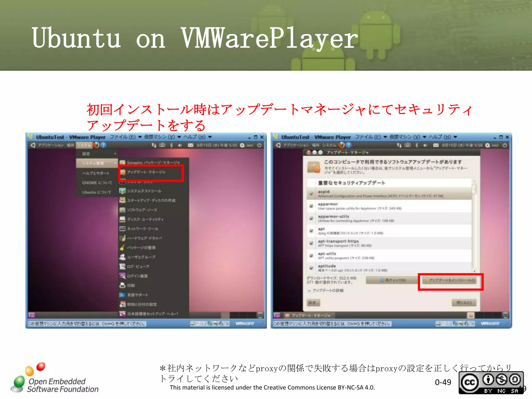Open Synaptic パッケージ・マネージャ menu entry
The height and width of the screenshot is (399, 532).
click(x=153, y=162)
